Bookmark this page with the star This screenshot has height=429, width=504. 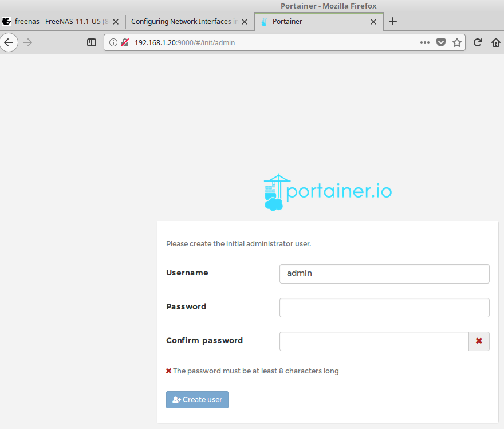[457, 42]
